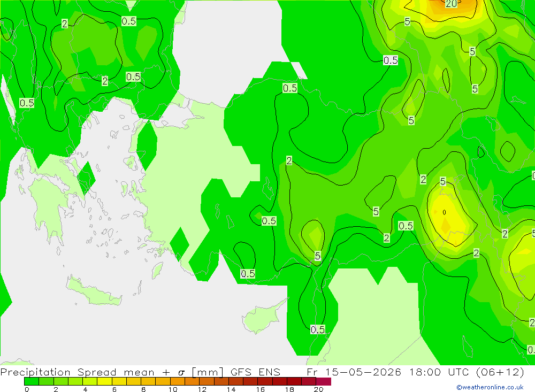The width and height of the screenshot is (535, 392).
Task: Click the '20' contour label on the map
Action: [x=451, y=4]
